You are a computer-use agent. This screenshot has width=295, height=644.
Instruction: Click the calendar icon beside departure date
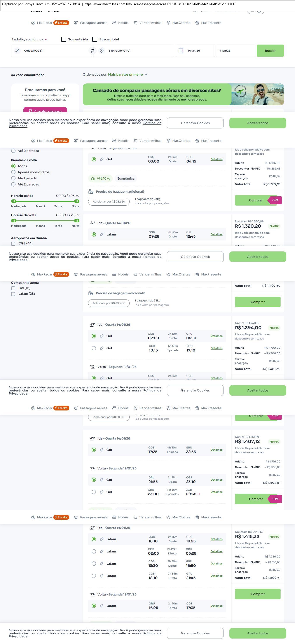click(181, 51)
